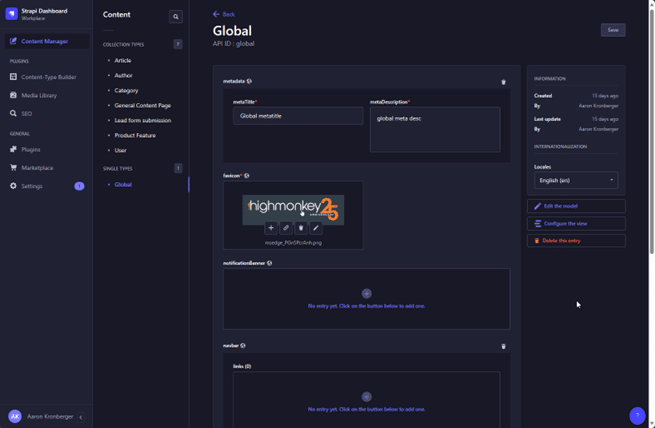Delete the navbar component

503,347
